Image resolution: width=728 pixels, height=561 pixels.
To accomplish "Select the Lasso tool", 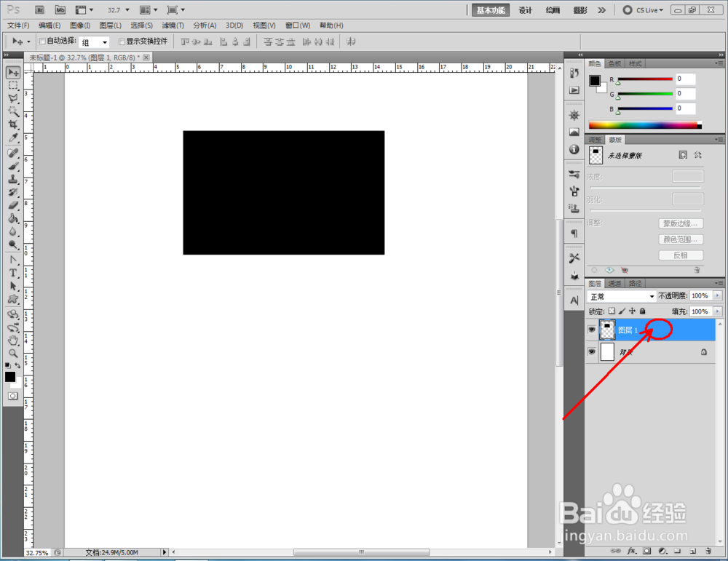I will coord(13,98).
